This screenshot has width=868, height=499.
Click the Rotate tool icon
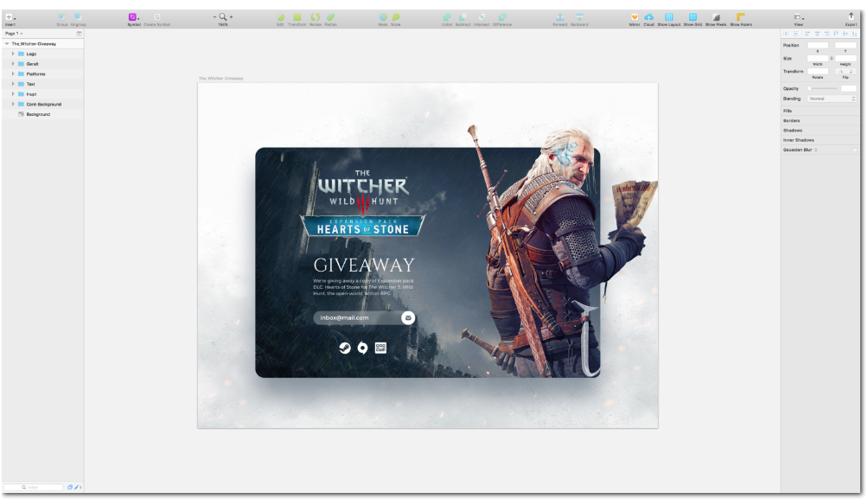[x=315, y=17]
